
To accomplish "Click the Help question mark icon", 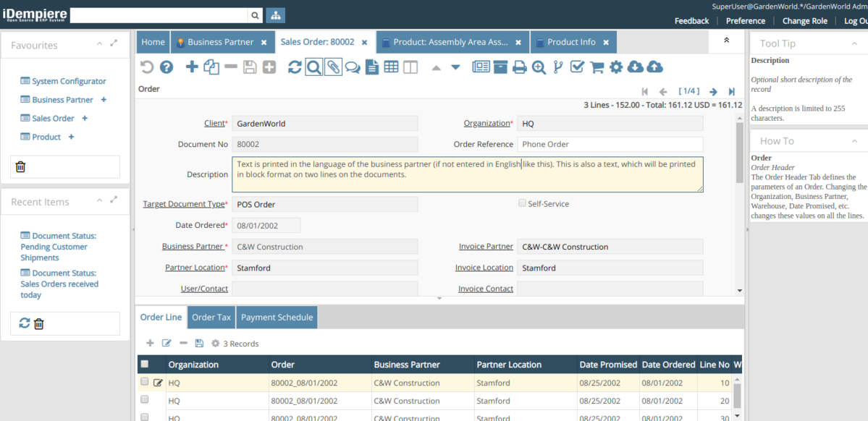I will point(167,67).
